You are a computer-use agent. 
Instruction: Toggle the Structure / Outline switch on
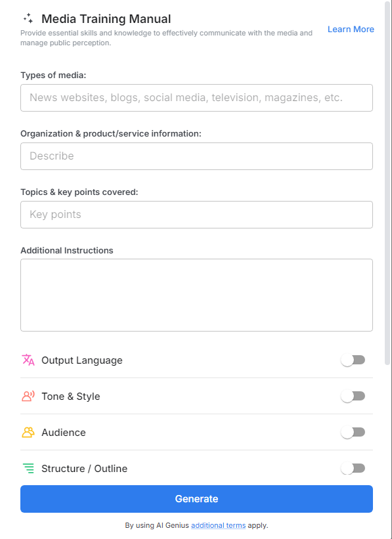[x=353, y=468]
